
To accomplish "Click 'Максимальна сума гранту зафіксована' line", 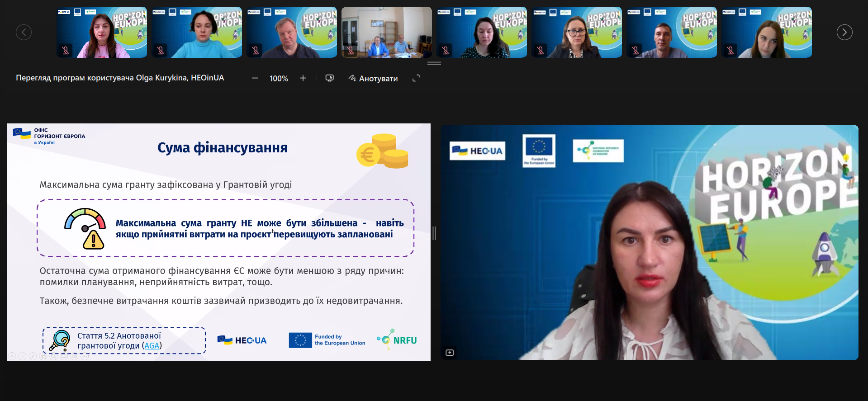I will [166, 184].
